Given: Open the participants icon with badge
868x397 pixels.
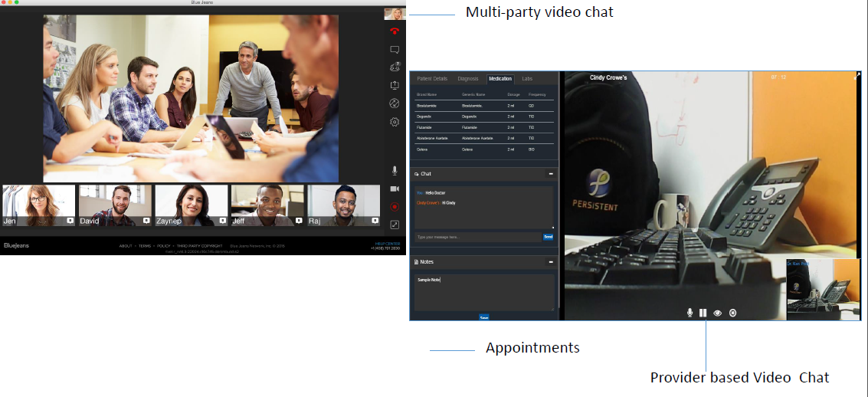Looking at the screenshot, I should pyautogui.click(x=395, y=67).
